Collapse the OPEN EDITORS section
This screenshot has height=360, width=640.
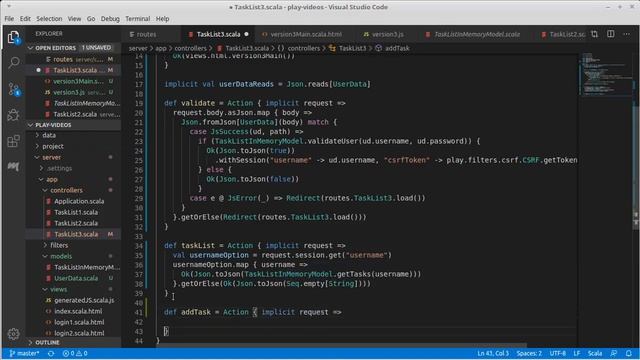point(73,48)
